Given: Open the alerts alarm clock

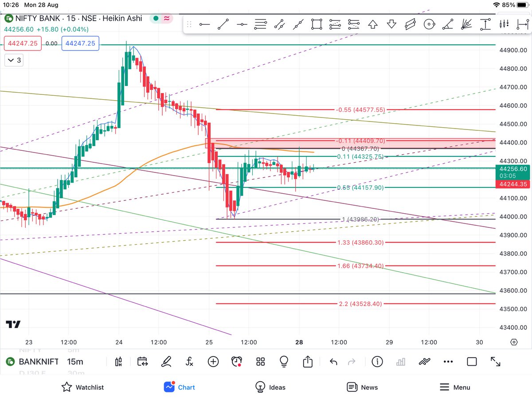Looking at the screenshot, I should point(237,362).
